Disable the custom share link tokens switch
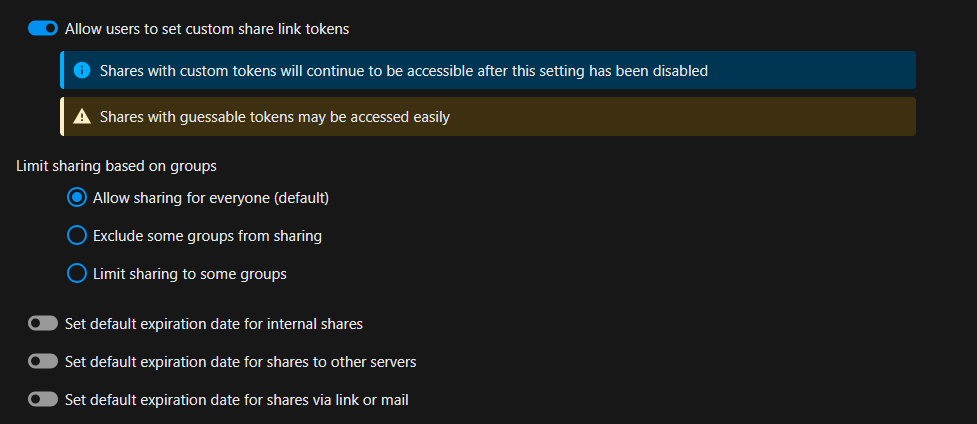 click(43, 29)
